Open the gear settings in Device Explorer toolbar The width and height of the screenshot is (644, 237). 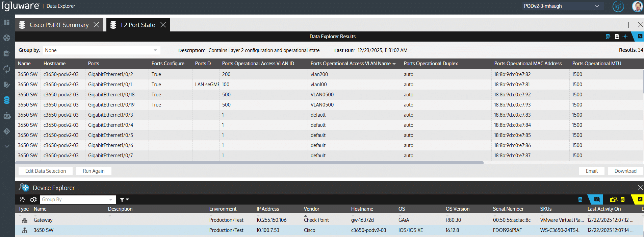33,199
